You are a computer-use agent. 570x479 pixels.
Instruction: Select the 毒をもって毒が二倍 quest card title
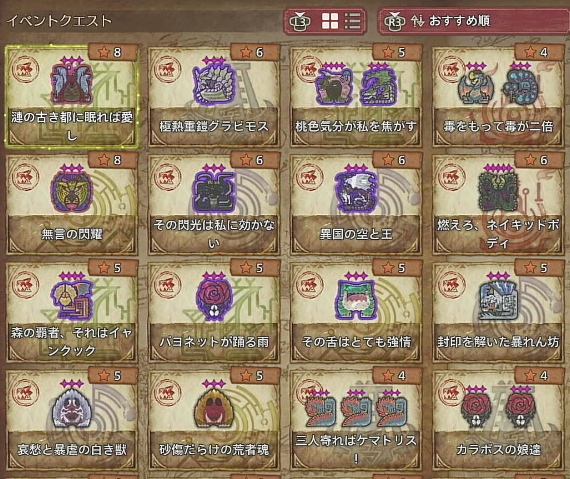[x=498, y=126]
